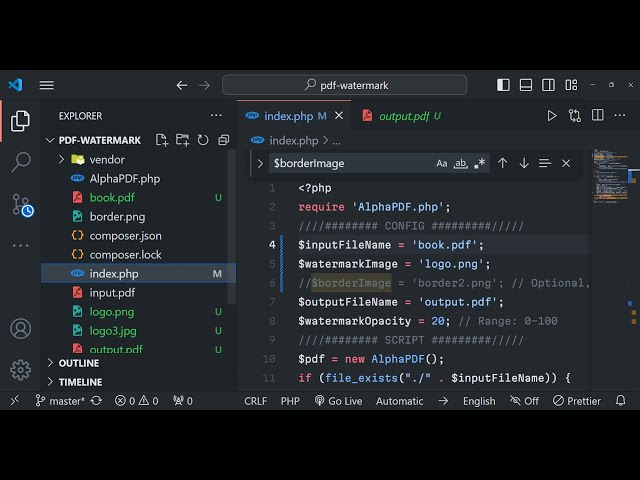Open the Accounts profile icon
The image size is (640, 480).
point(20,328)
